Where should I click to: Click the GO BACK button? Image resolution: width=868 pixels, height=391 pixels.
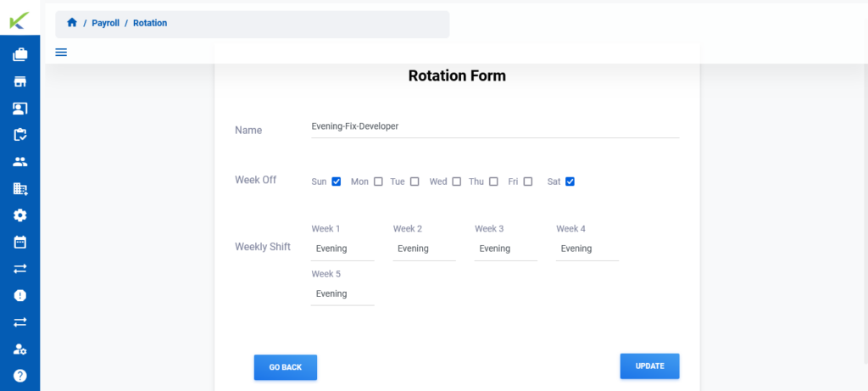click(286, 367)
